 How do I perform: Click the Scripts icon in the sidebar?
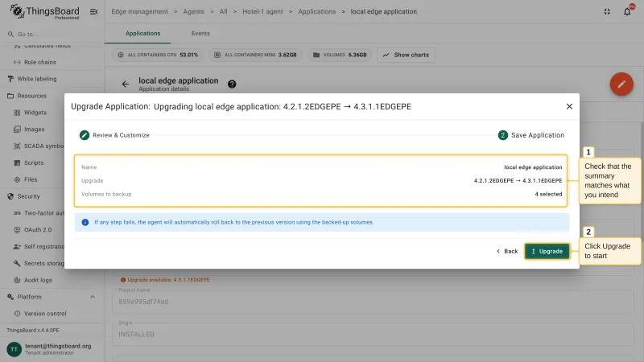pos(17,163)
